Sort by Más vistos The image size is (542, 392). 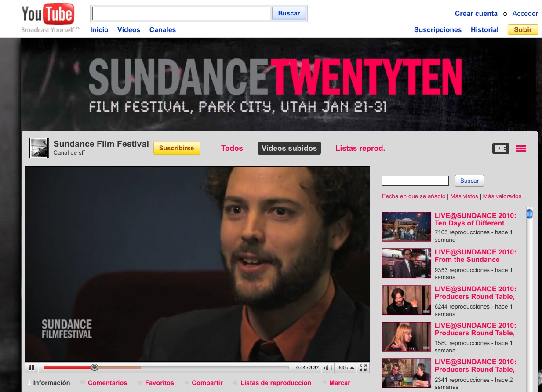(464, 196)
